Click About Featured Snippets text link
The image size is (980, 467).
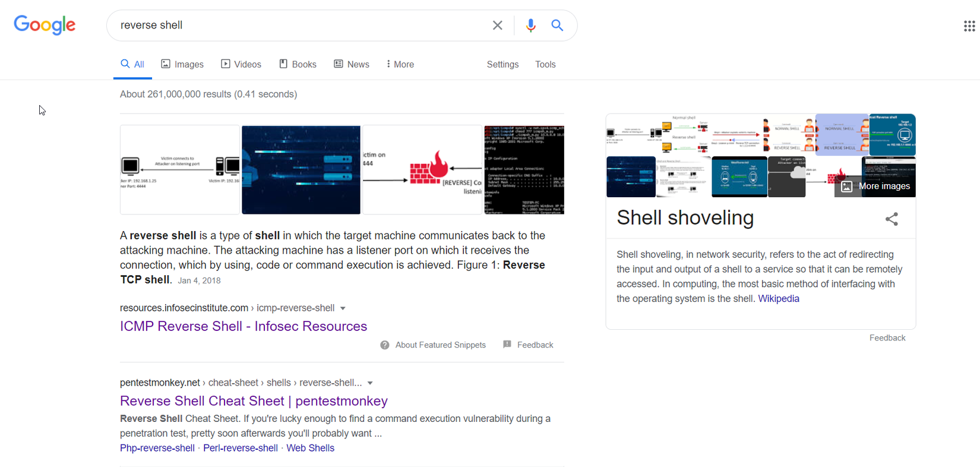click(441, 345)
